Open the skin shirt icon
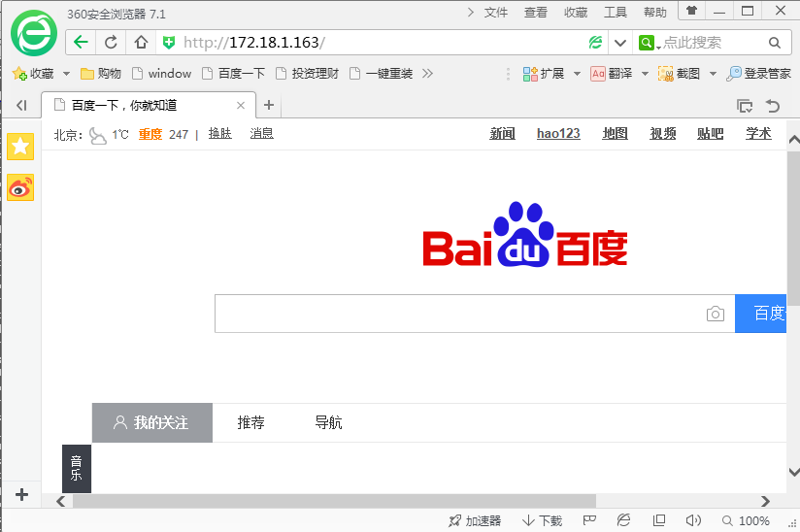The height and width of the screenshot is (532, 800). click(x=692, y=11)
